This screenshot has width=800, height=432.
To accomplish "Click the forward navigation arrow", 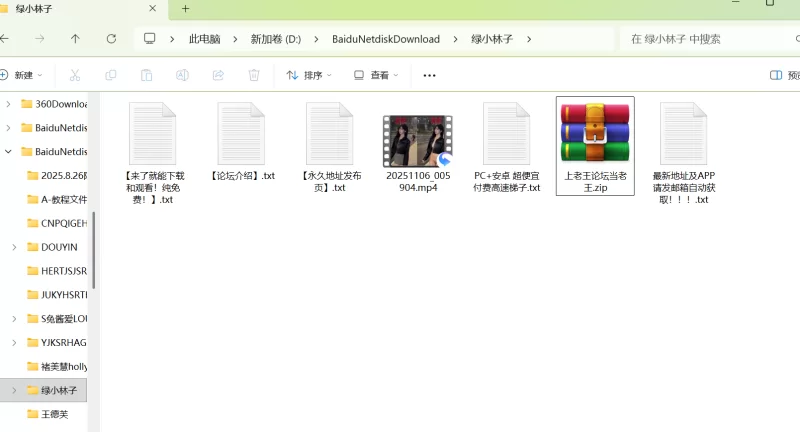I will tap(40, 39).
